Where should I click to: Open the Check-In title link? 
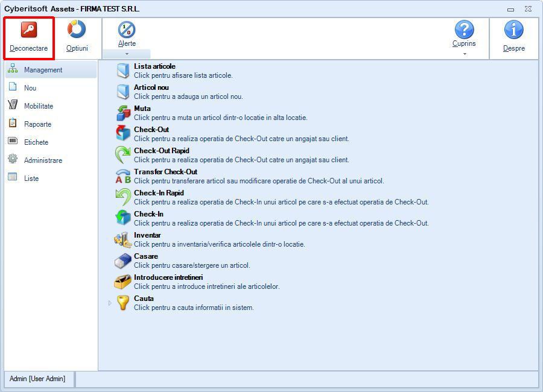(x=148, y=214)
